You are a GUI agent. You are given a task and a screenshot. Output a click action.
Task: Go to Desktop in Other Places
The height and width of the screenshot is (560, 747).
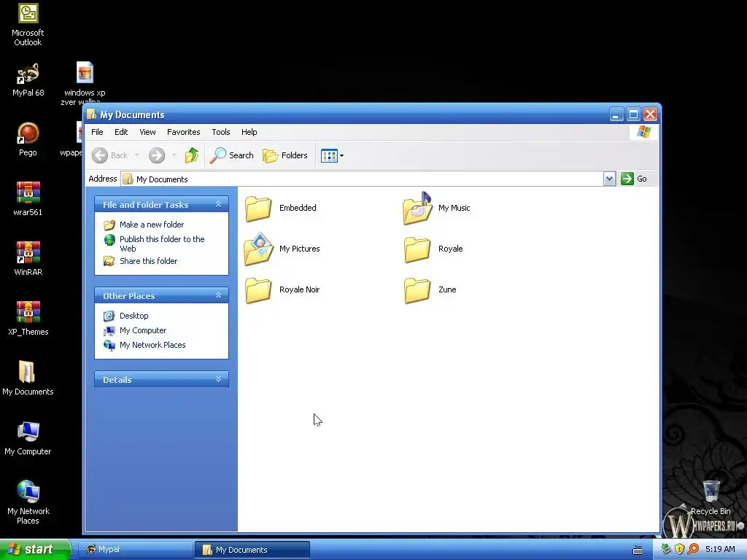pos(134,316)
